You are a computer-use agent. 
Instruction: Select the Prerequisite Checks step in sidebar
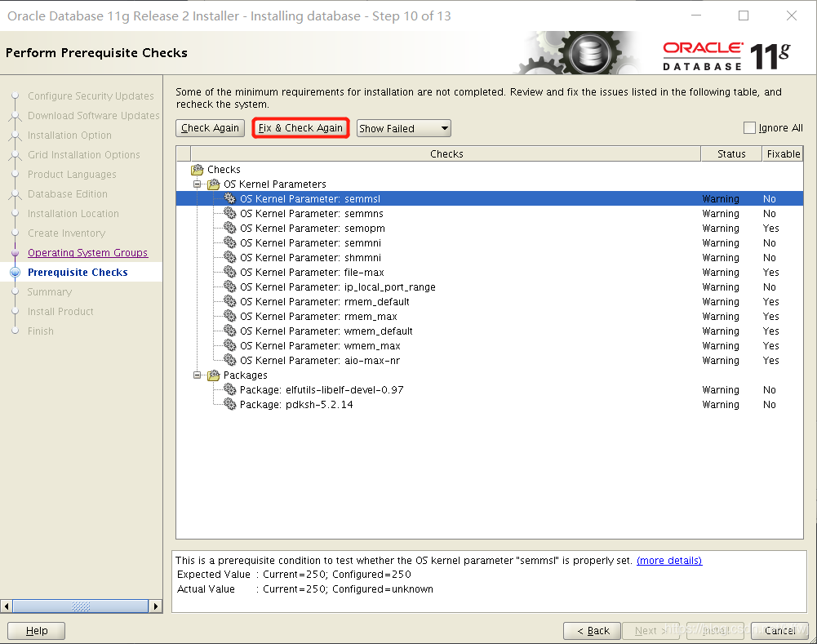(78, 273)
